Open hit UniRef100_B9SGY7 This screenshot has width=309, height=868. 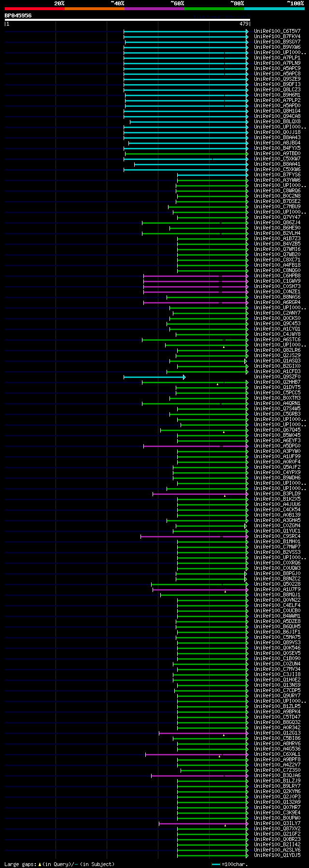[277, 42]
